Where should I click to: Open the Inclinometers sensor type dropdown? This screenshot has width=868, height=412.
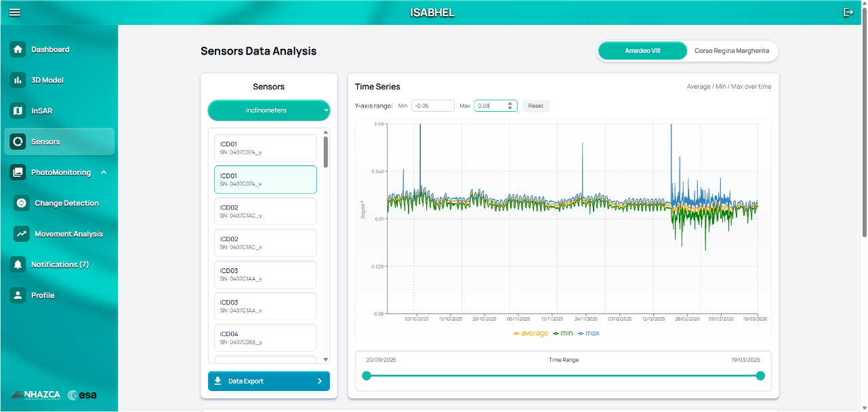(269, 110)
